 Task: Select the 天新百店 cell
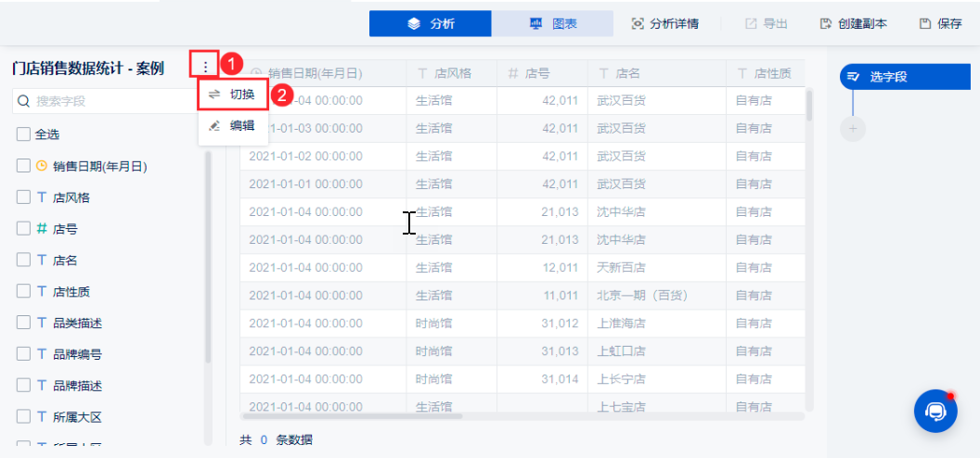[x=657, y=268]
